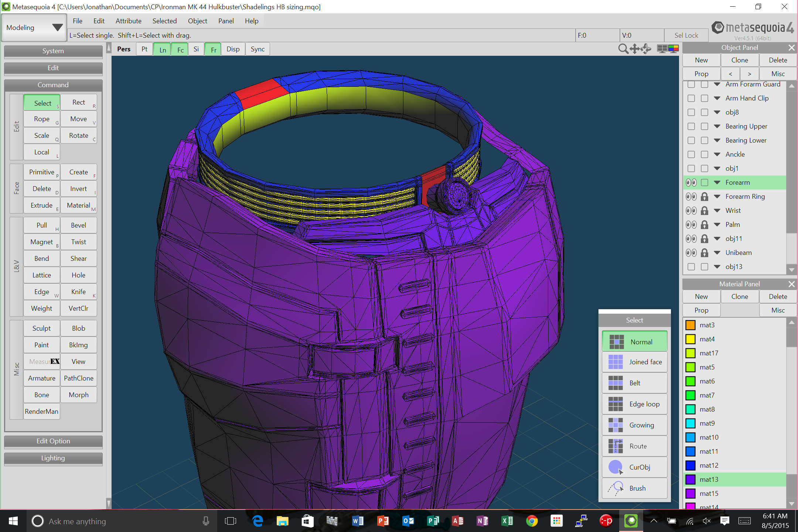
Task: Open the Modeling mode dropdown
Action: pyautogui.click(x=34, y=28)
